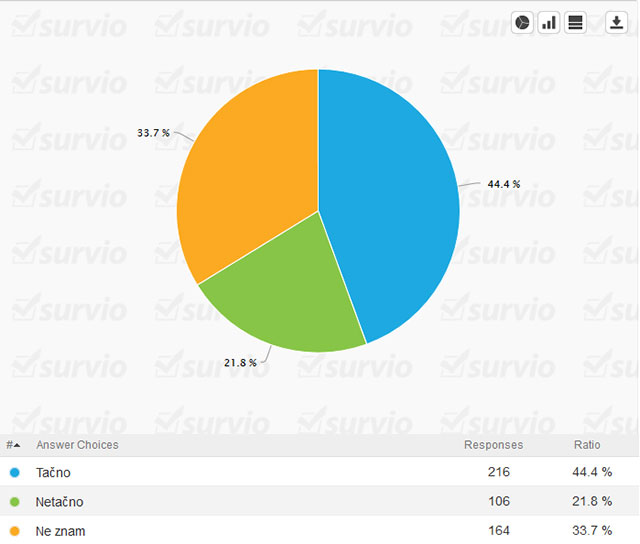Click the Ratio column header

587,445
